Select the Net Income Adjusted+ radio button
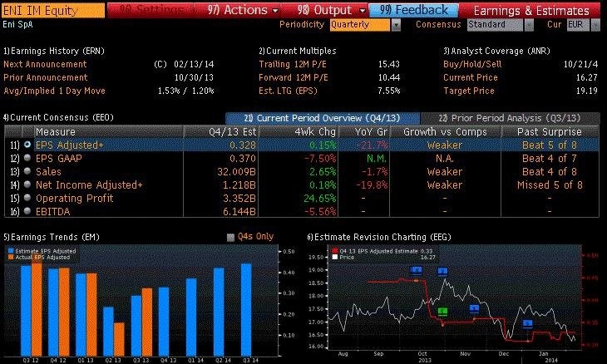 [x=27, y=184]
